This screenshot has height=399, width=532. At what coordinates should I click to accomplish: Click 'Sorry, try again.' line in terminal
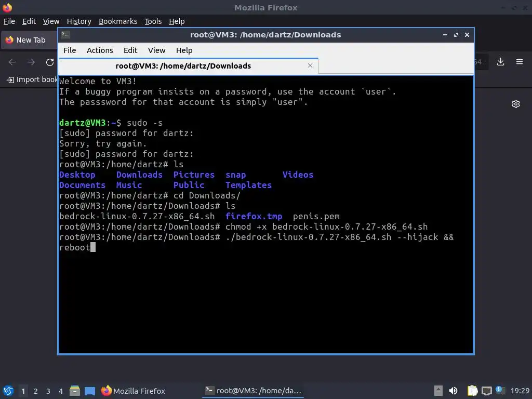103,144
